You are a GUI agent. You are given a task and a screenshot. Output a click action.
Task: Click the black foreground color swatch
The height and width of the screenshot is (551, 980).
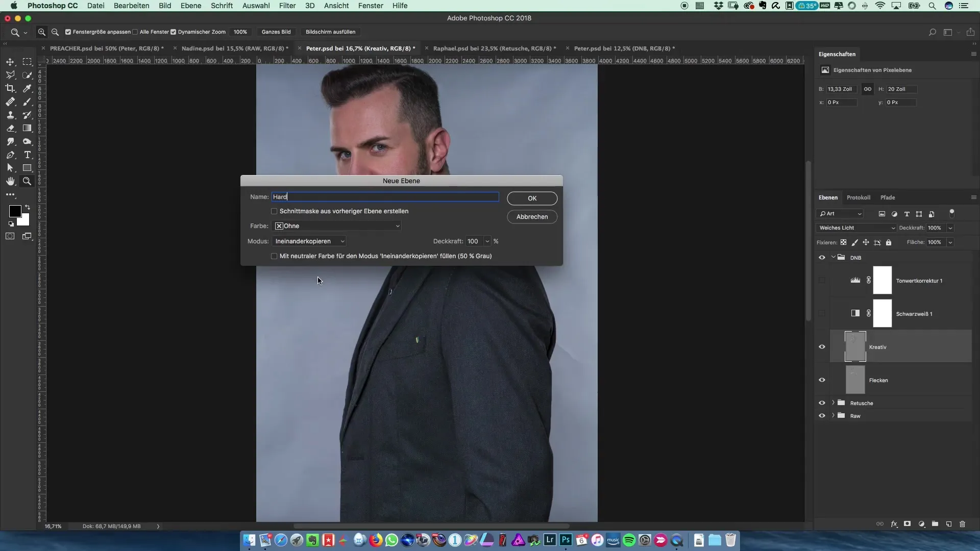click(x=14, y=211)
